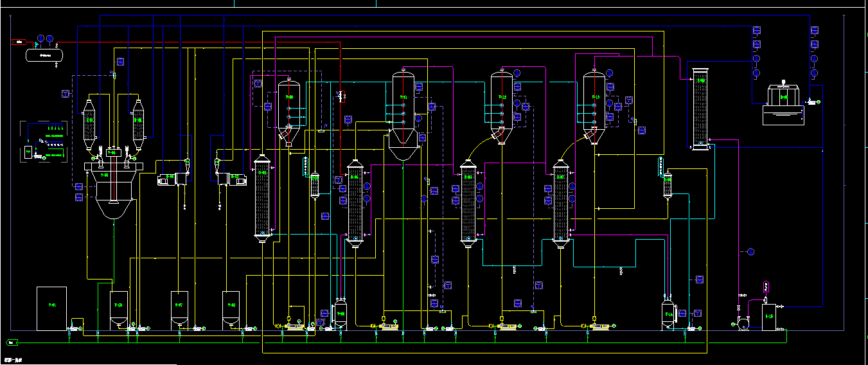Select the large rectangular storage tank
Image resolution: width=868 pixels, height=365 pixels.
51,308
